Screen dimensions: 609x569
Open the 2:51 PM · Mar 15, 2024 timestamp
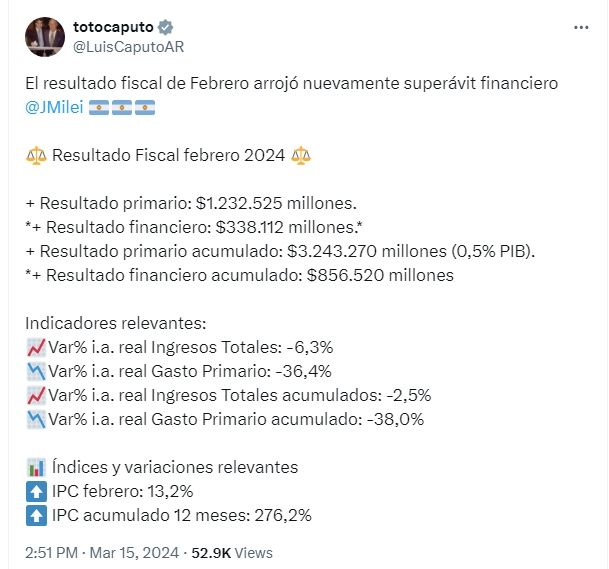tap(103, 552)
